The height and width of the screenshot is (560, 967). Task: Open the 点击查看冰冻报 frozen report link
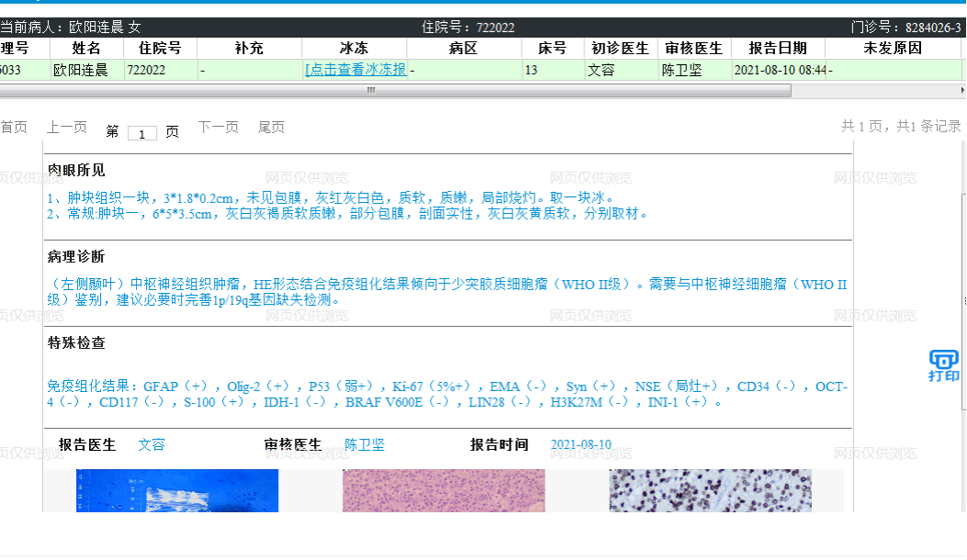(x=355, y=70)
